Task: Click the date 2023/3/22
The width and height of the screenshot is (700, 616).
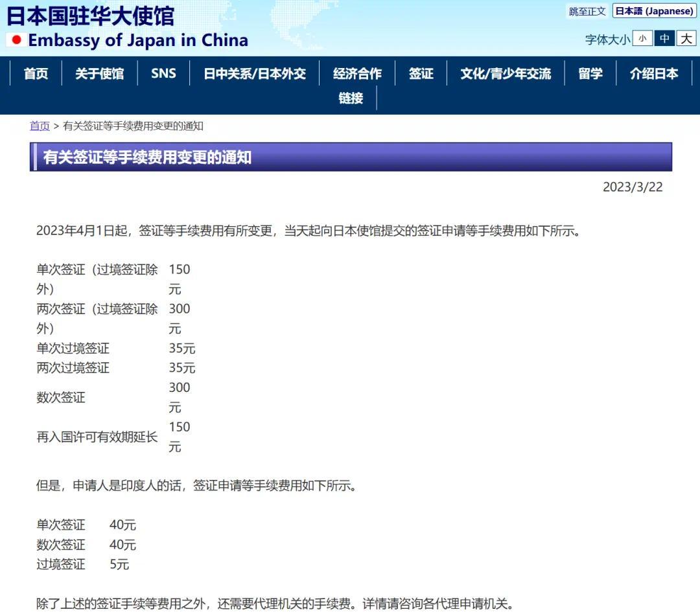Action: (x=633, y=187)
